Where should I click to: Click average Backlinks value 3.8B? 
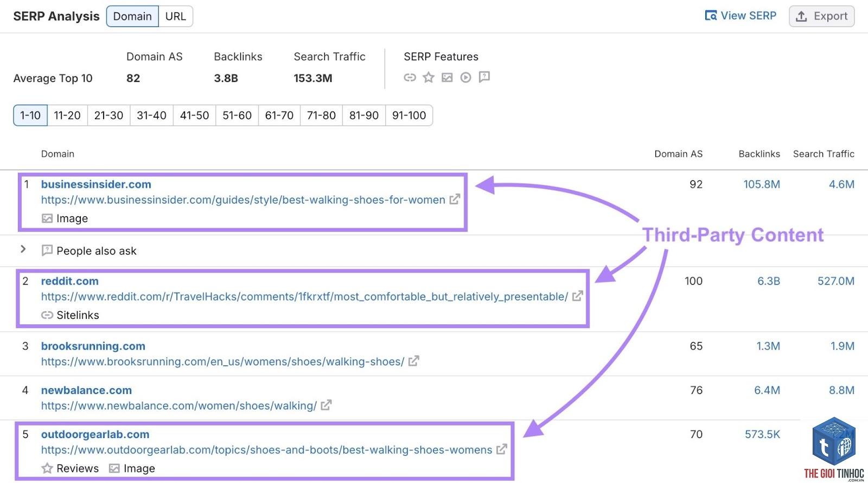(x=226, y=78)
